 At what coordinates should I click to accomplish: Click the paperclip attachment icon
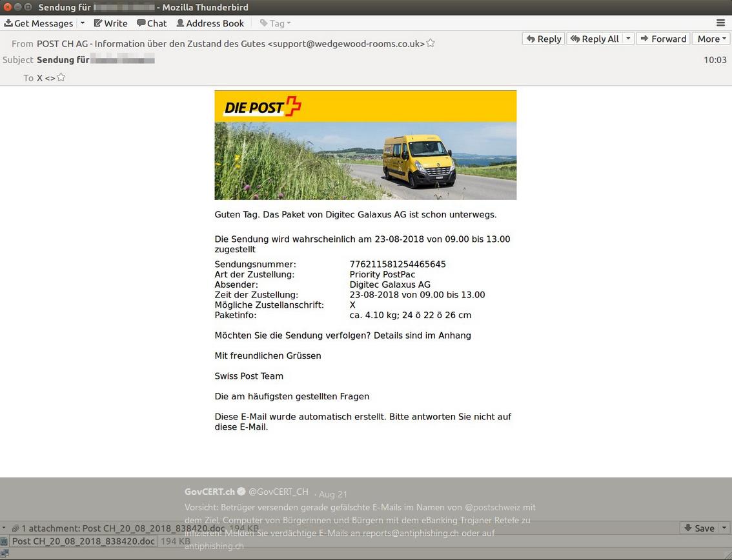point(15,528)
